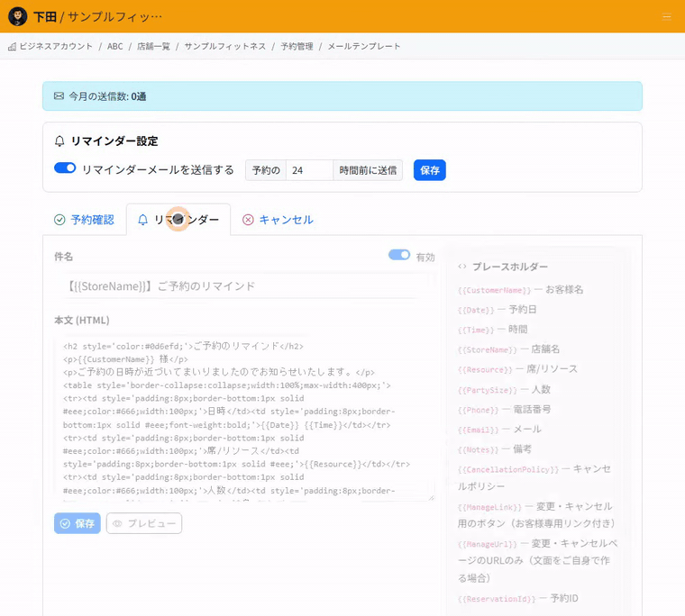The width and height of the screenshot is (685, 616).
Task: Click the 今月の送信数: 0通 text
Action: tap(107, 96)
